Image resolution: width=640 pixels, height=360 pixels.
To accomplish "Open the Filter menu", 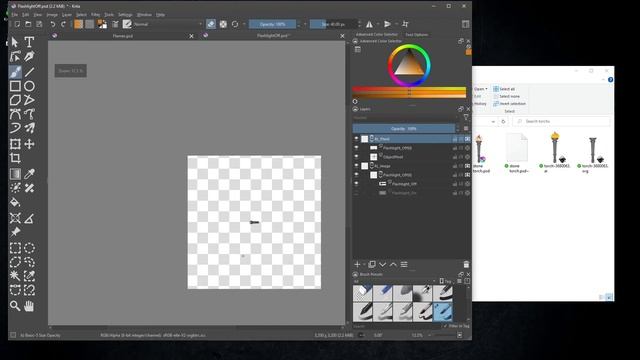I will (x=96, y=15).
